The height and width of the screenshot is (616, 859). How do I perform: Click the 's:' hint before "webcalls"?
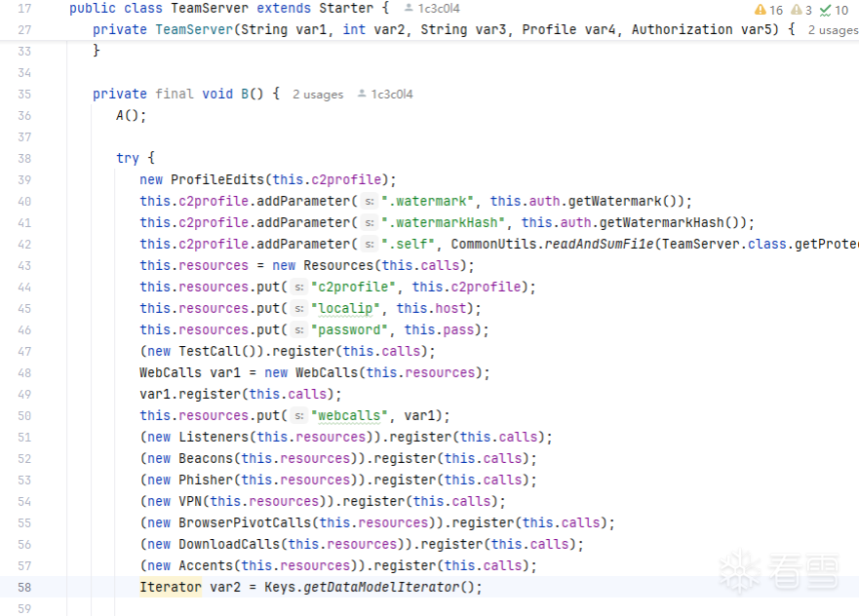click(x=299, y=416)
